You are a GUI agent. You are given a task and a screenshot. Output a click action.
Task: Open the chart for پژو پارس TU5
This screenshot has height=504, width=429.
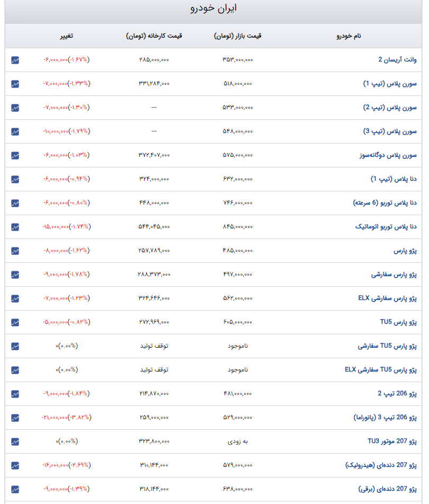(x=15, y=322)
